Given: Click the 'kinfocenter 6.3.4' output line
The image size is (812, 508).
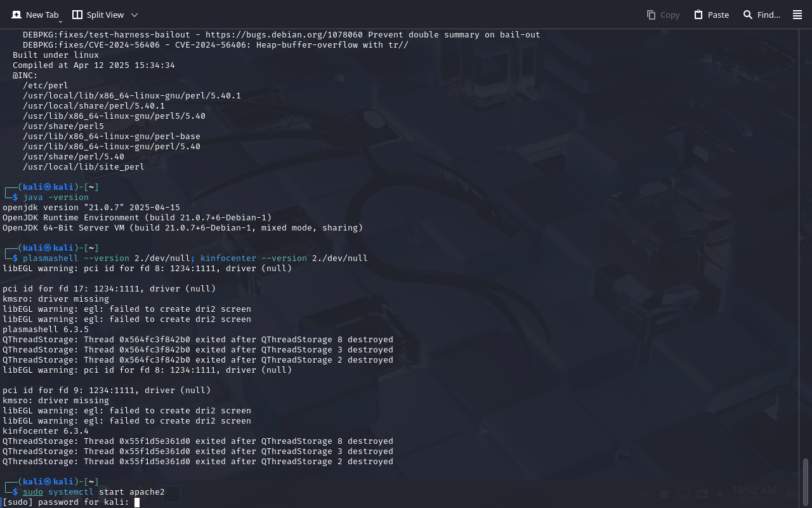Looking at the screenshot, I should [46, 431].
